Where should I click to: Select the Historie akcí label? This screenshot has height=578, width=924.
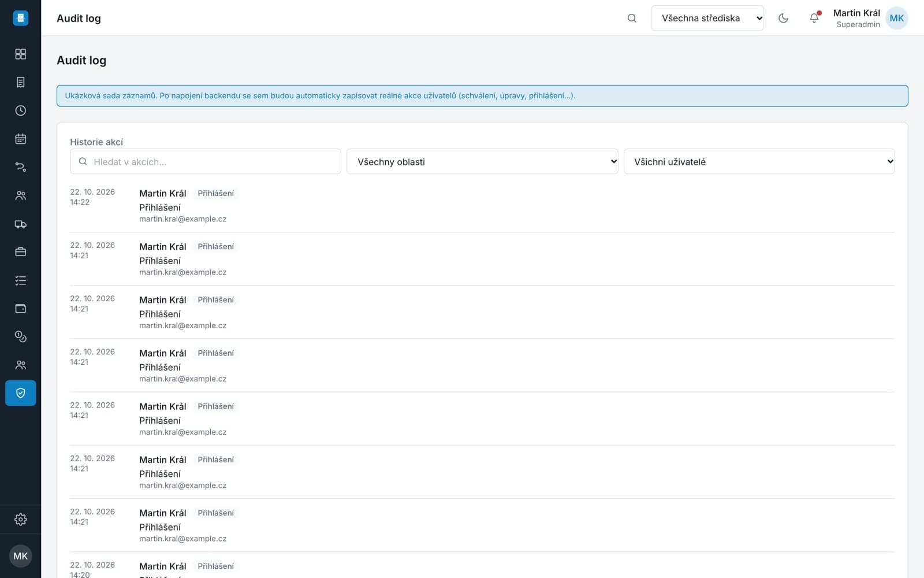click(x=96, y=142)
